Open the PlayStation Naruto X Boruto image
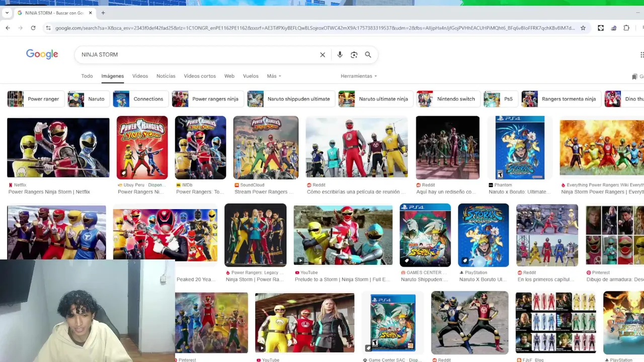This screenshot has width=644, height=362. [x=484, y=235]
